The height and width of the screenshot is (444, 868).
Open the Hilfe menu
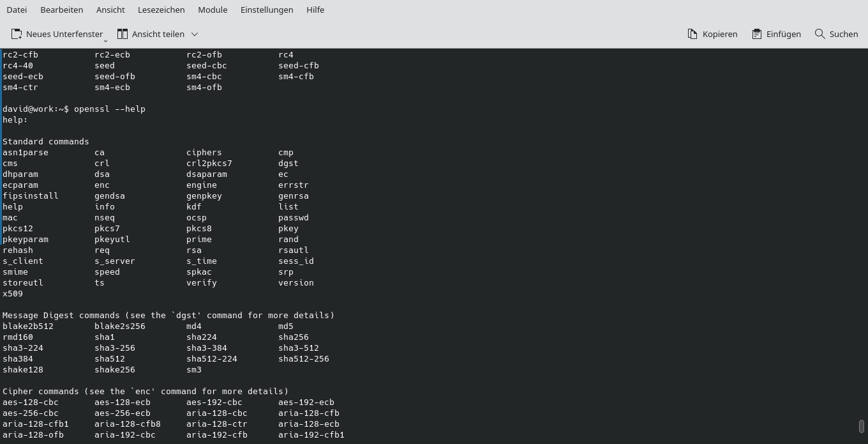(x=315, y=10)
